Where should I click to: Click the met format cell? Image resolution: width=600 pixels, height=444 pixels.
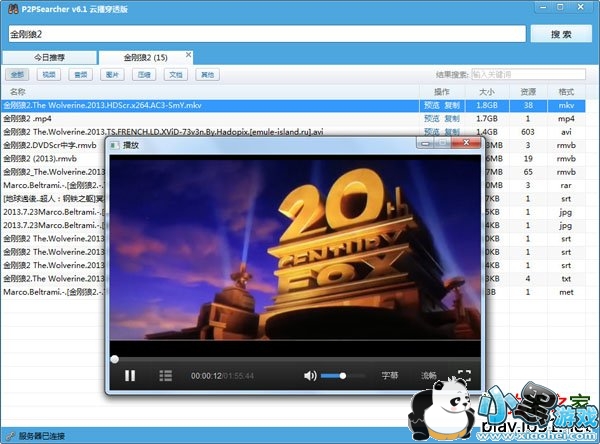click(x=566, y=292)
